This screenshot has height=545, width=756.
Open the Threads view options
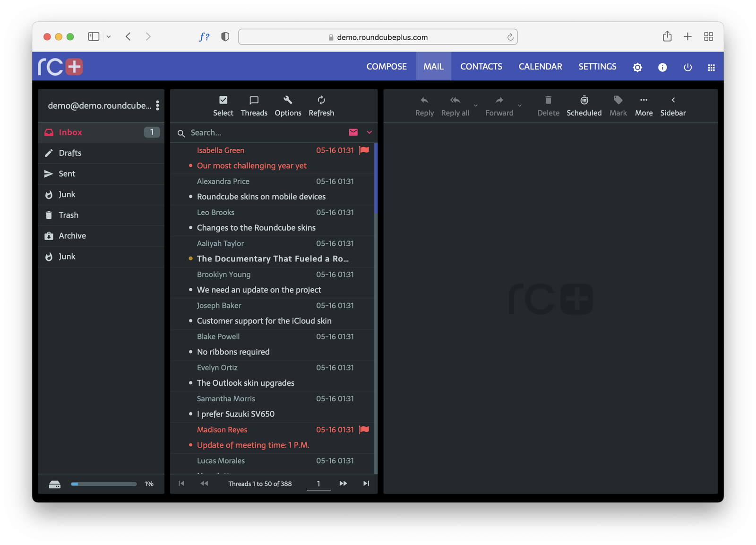254,106
